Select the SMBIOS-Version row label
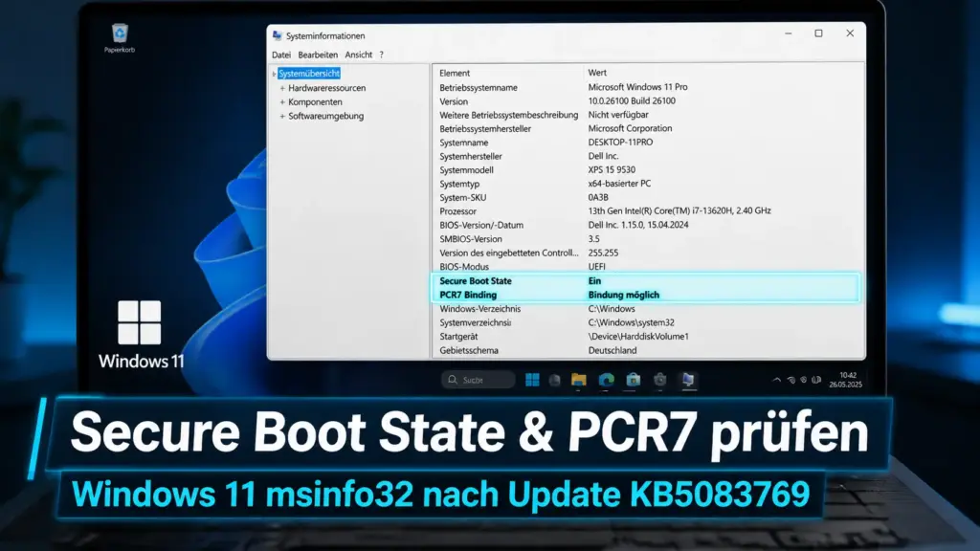 click(471, 238)
